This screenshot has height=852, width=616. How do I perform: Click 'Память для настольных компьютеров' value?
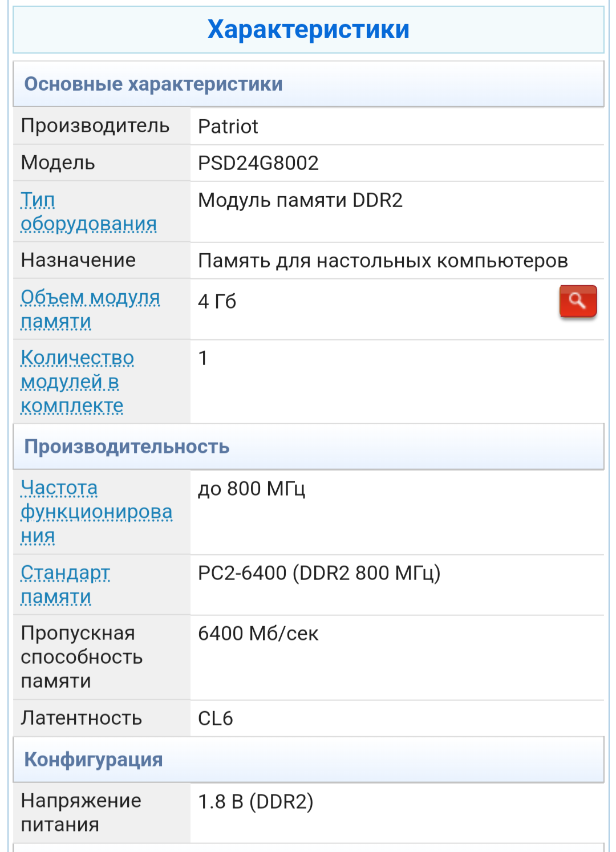point(383,261)
